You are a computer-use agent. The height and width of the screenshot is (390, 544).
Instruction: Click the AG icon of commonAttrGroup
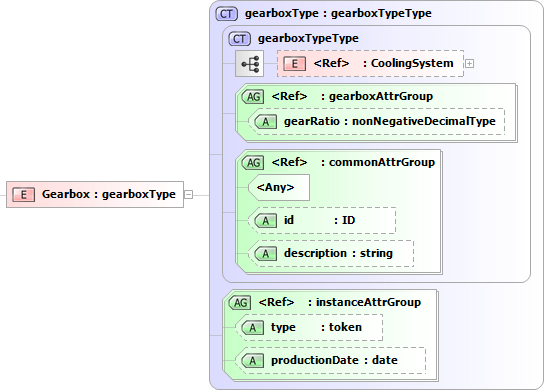(253, 162)
